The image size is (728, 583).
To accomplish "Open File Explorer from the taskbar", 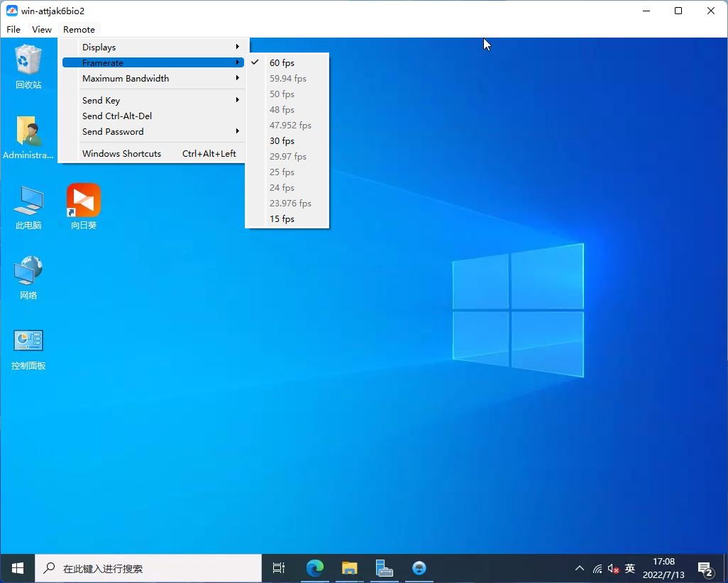I will coord(349,568).
